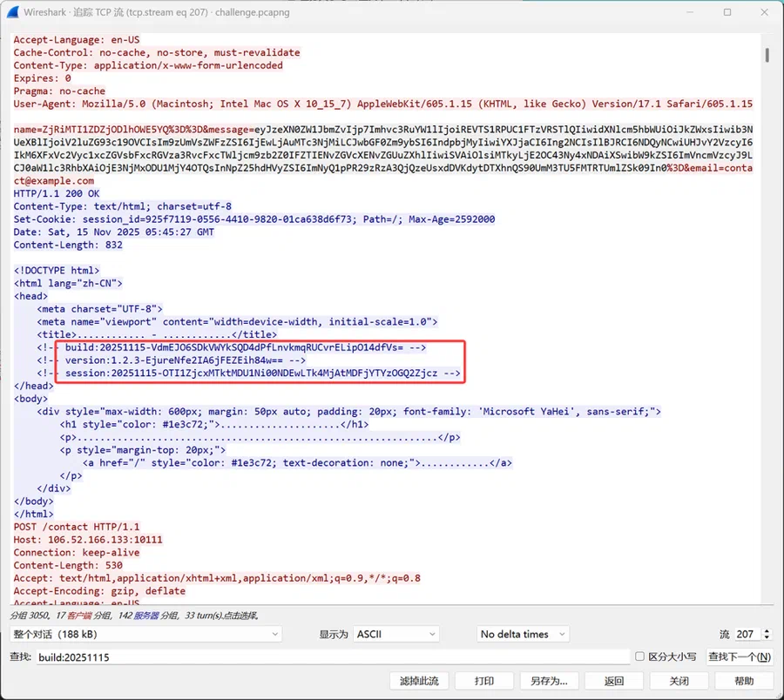Minimize the Follow TCP Stream window
784x700 pixels.
tap(690, 12)
